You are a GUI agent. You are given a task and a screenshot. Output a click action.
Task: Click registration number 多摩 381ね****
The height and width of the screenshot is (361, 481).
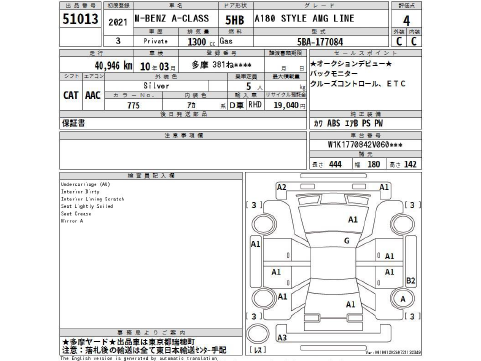(x=221, y=64)
